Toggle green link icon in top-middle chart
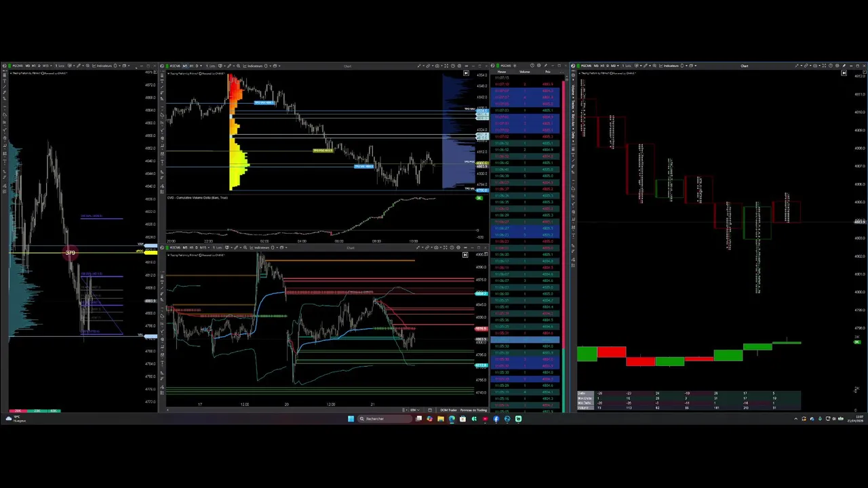The width and height of the screenshot is (868, 488). (x=167, y=66)
